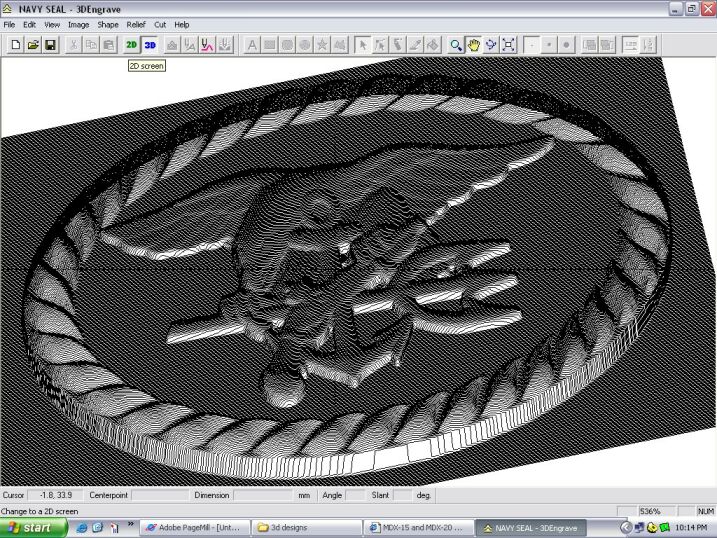The width and height of the screenshot is (717, 538).
Task: Click the pink cutting path icon
Action: [207, 45]
